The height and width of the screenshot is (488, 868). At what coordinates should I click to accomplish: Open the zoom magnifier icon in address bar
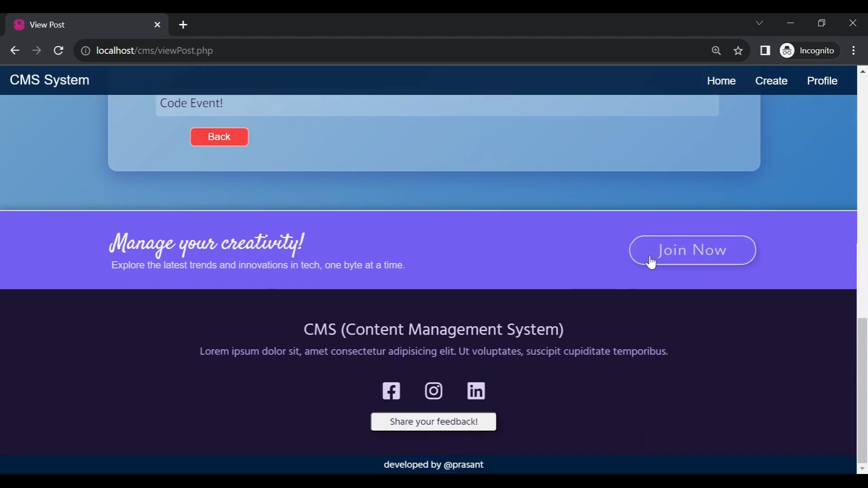[x=717, y=51]
